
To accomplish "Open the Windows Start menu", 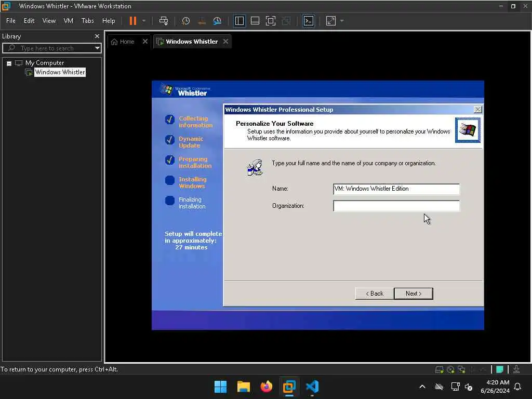I will (220, 387).
